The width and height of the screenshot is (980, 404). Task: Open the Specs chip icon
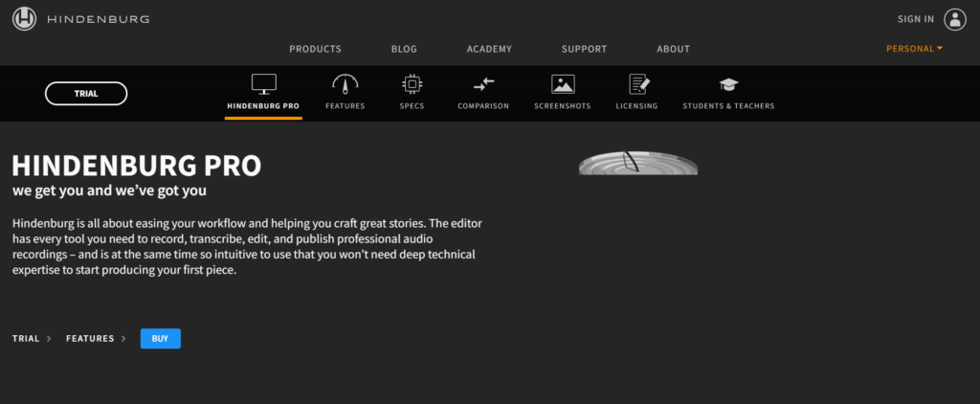412,84
